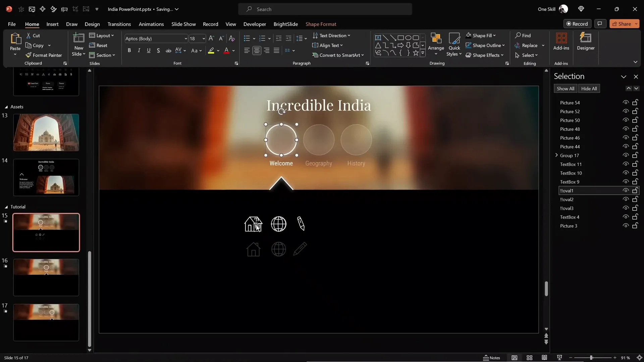Expand Group 17 in Selection pane
The width and height of the screenshot is (644, 362).
[556, 155]
